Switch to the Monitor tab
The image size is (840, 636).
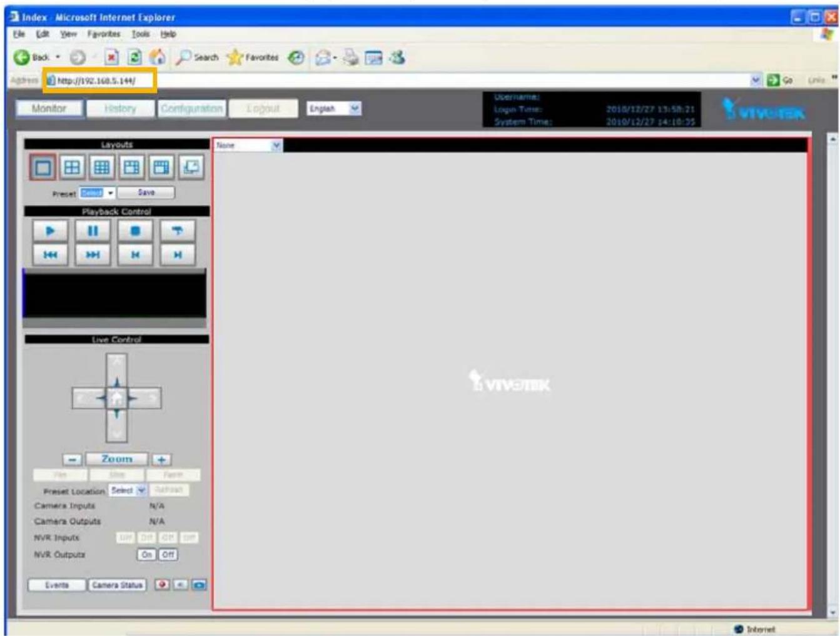49,109
